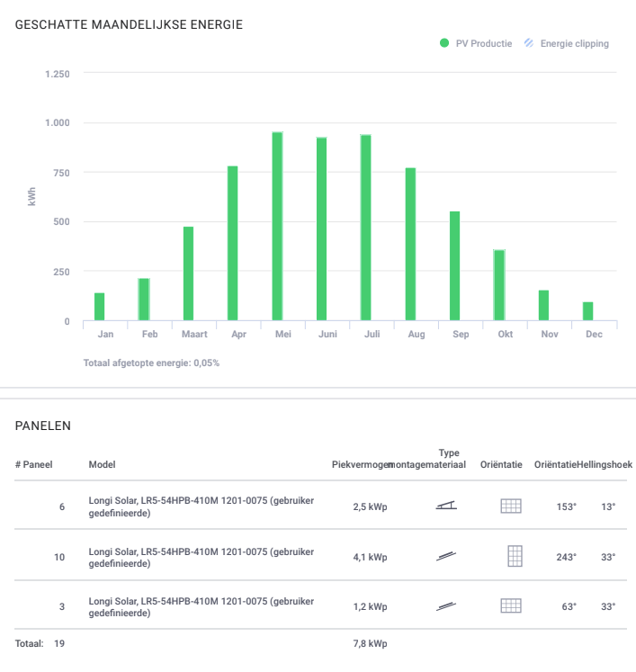The height and width of the screenshot is (672, 636).
Task: Click the landscape orientation icon in the 153° row
Action: (511, 506)
